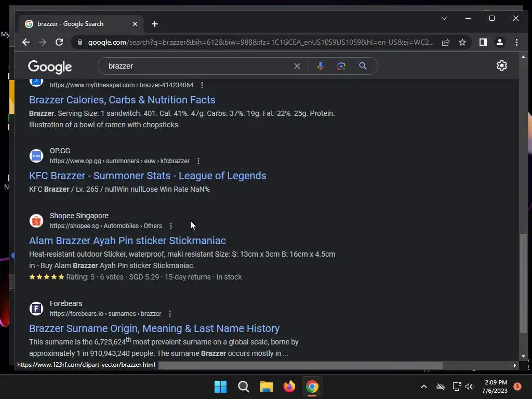Open more options for Forebears result
This screenshot has width=532, height=399.
click(170, 314)
